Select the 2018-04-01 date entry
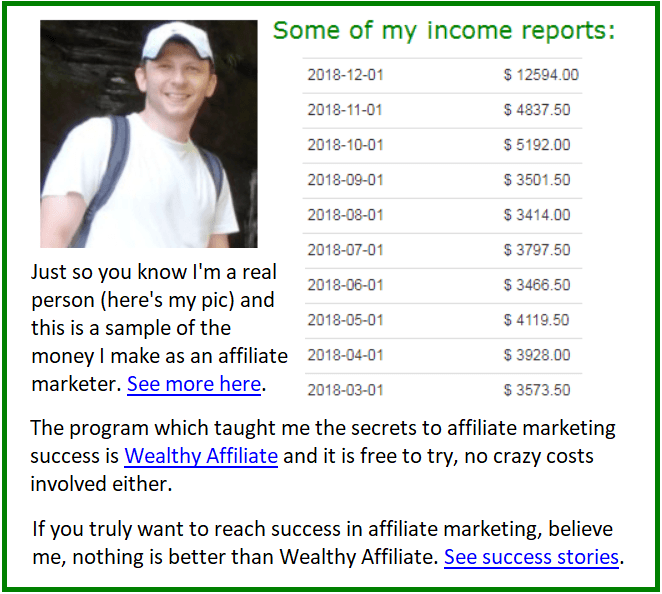The width and height of the screenshot is (662, 594). (345, 355)
